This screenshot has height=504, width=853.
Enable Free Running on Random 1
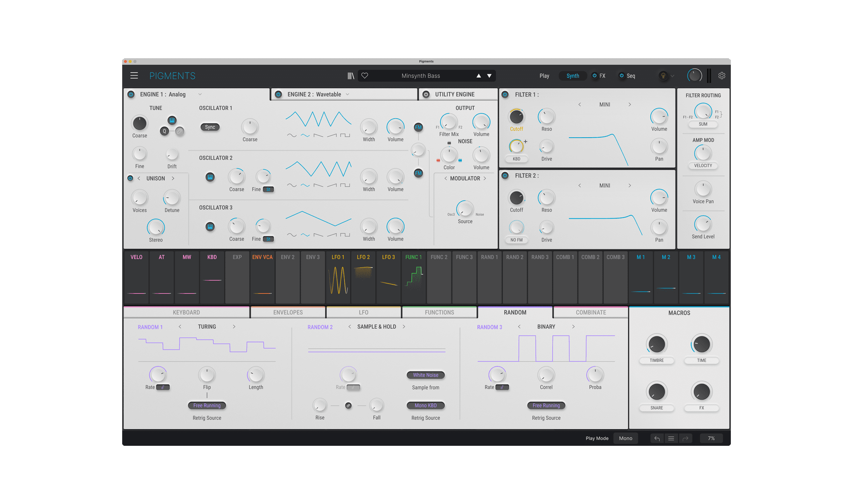207,406
